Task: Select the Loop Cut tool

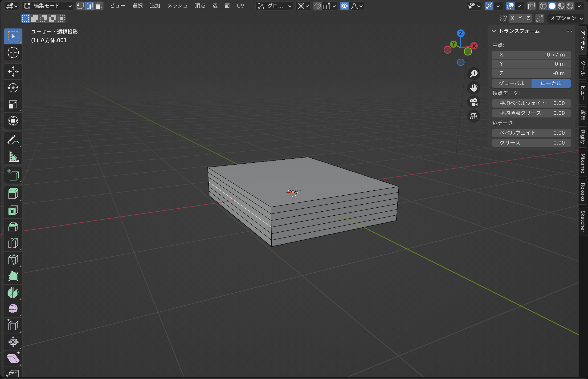Action: (13, 243)
